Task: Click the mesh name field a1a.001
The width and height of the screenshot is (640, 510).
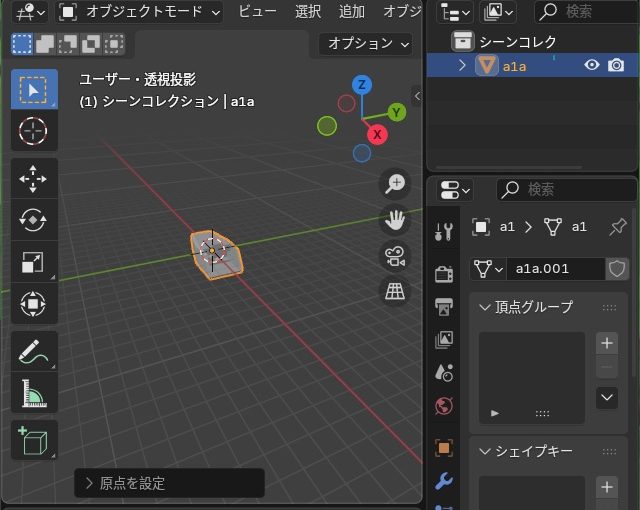Action: coord(556,269)
